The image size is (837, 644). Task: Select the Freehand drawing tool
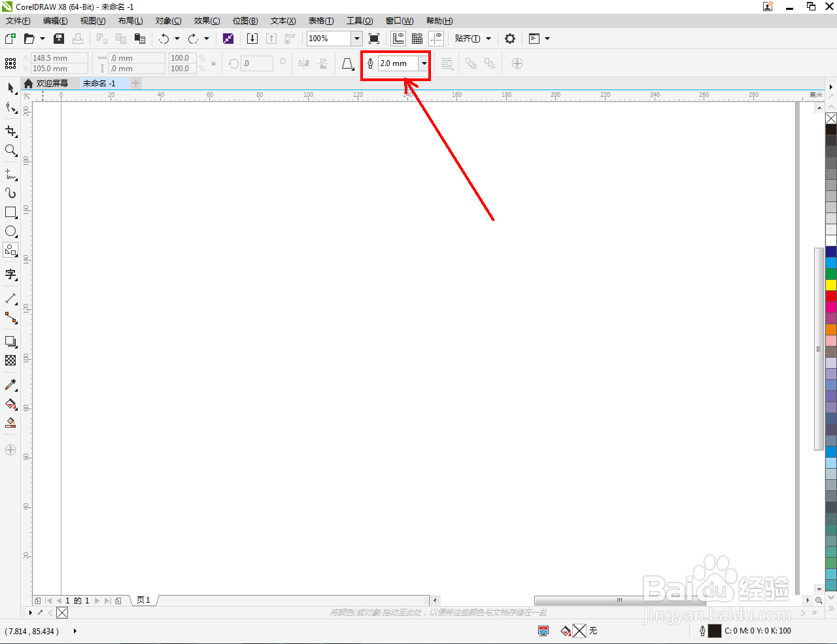(10, 175)
